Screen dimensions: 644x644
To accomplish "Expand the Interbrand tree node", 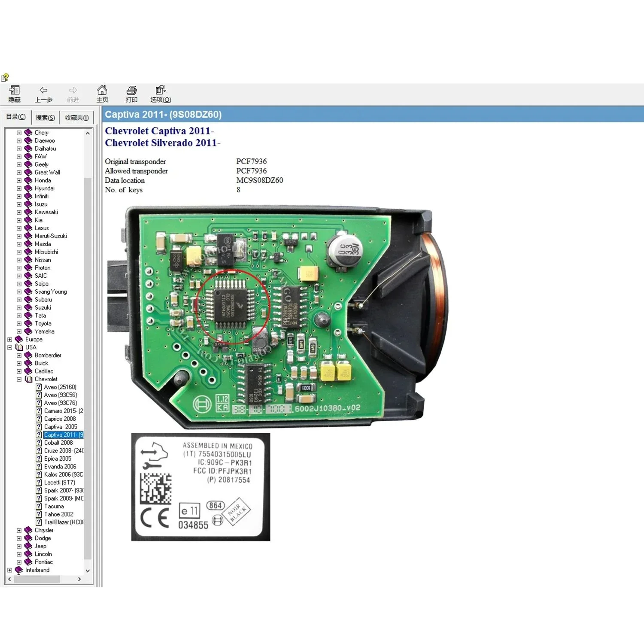I will coord(10,570).
